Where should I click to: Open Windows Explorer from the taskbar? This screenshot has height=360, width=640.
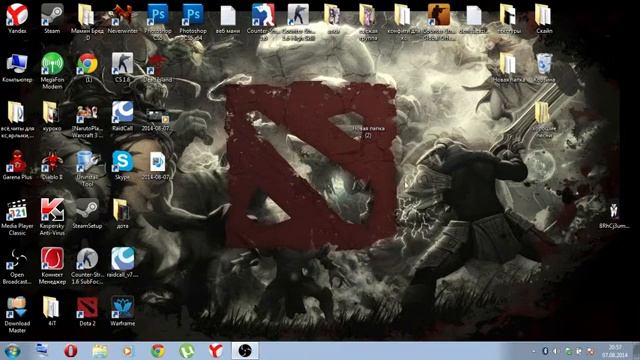(x=100, y=351)
